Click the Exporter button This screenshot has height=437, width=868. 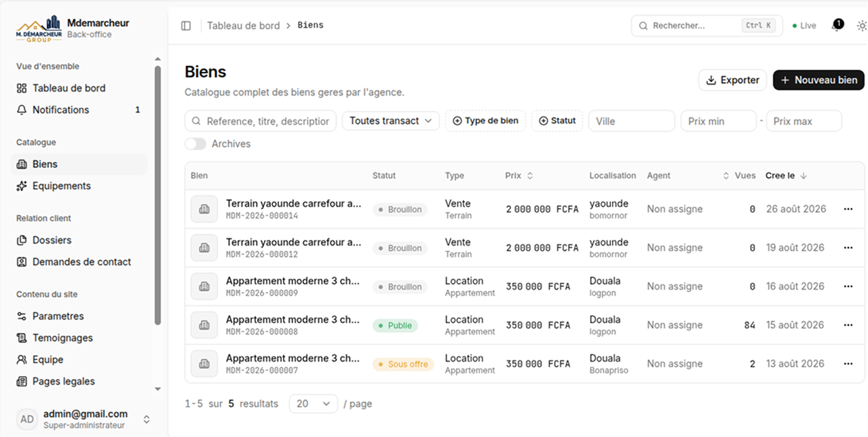(732, 80)
